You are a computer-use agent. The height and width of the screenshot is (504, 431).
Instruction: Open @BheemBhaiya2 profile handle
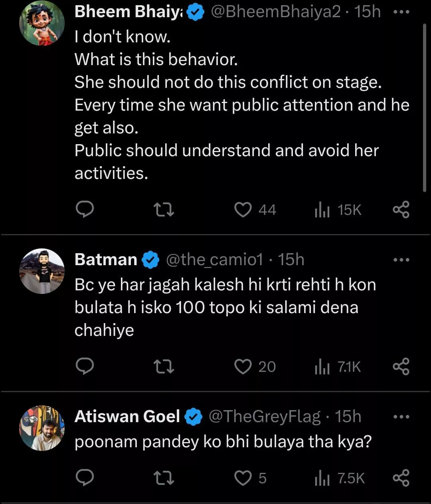tap(275, 12)
